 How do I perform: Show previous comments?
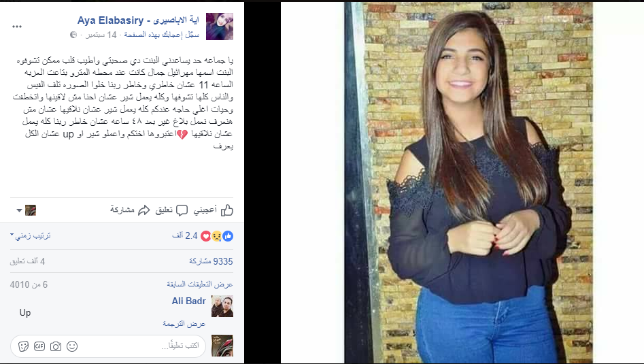click(x=200, y=284)
